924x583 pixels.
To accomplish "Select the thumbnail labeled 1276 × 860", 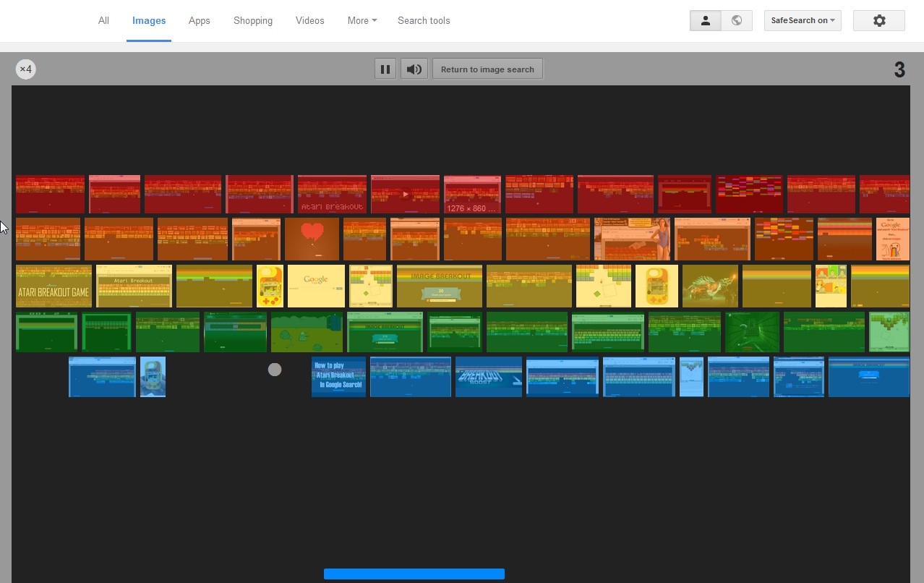I will click(472, 194).
